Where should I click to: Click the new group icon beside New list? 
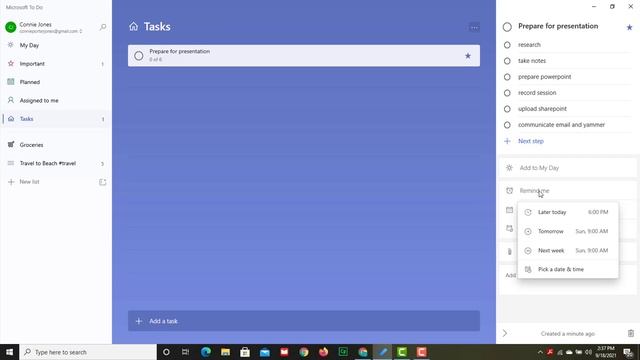[102, 182]
